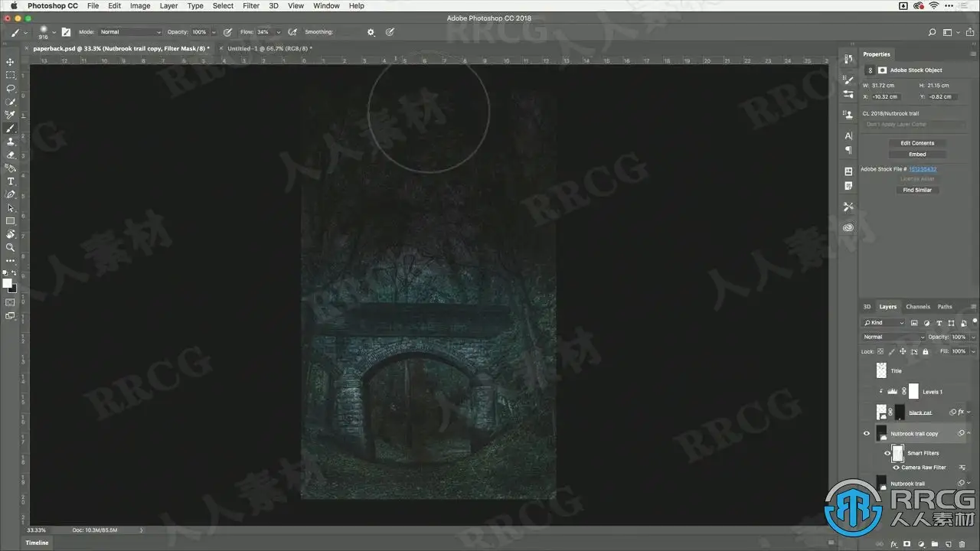Open the brush blending Mode dropdown
The height and width of the screenshot is (551, 980).
click(130, 32)
